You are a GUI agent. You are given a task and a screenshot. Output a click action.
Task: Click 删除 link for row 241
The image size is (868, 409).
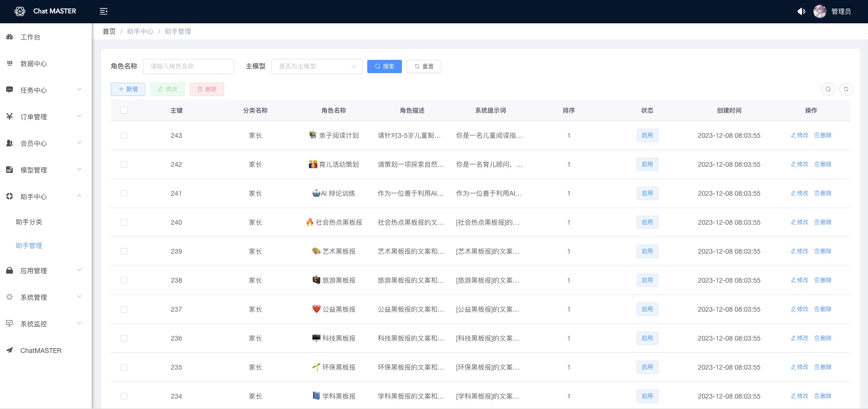(823, 193)
